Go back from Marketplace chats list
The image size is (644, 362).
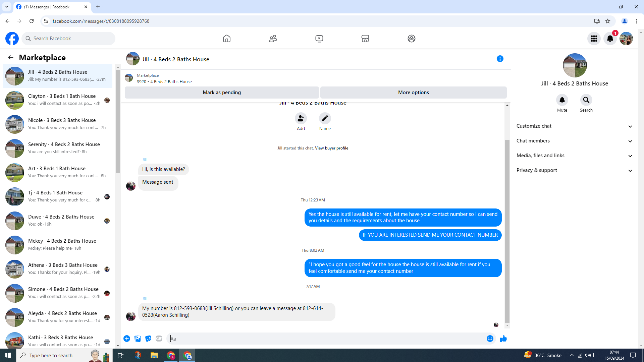(11, 58)
